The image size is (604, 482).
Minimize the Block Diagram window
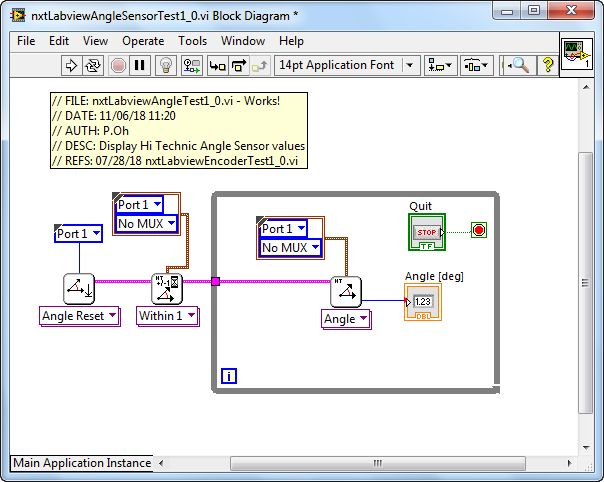507,11
